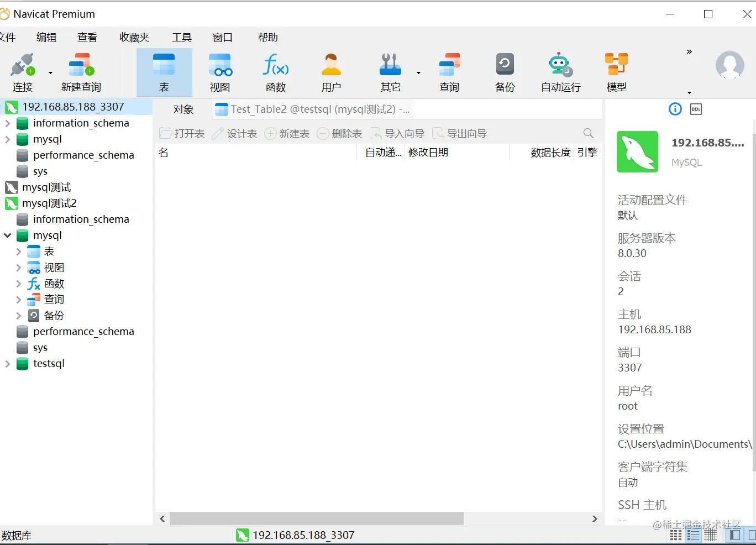The image size is (756, 545).
Task: Select the 视图 tree icon under mysql
Action: coord(34,268)
